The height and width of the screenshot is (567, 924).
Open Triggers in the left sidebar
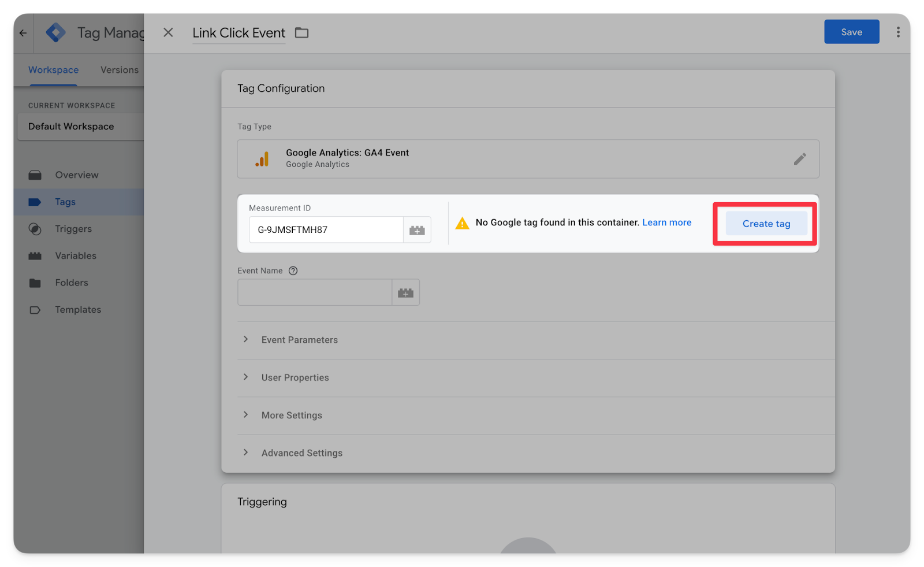point(73,229)
